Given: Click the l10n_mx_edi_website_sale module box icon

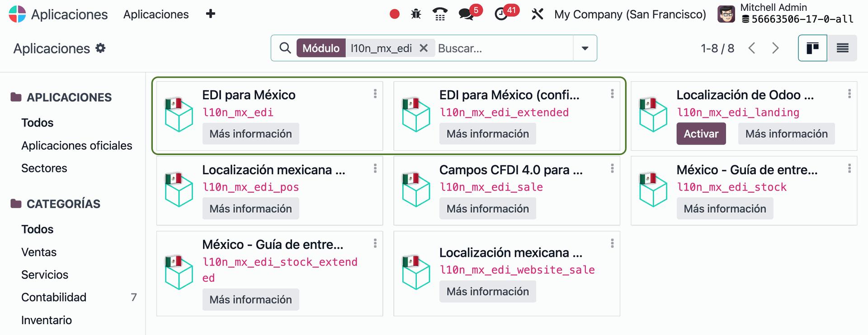Looking at the screenshot, I should [x=416, y=273].
